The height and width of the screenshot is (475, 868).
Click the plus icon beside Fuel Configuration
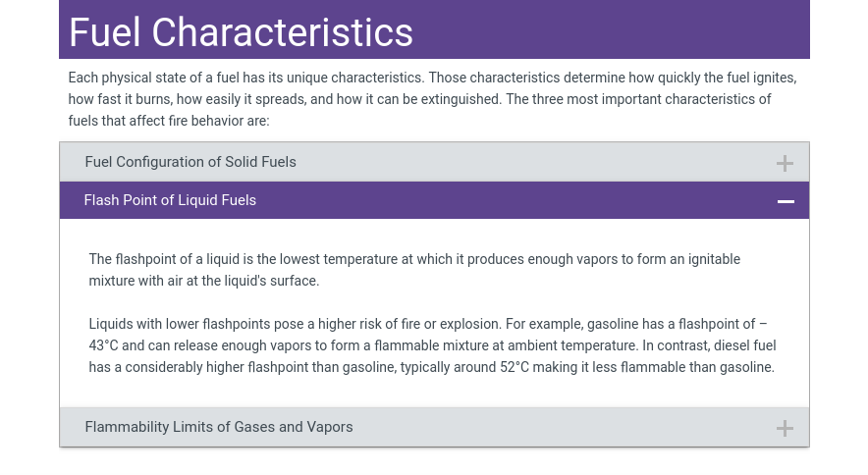785,163
